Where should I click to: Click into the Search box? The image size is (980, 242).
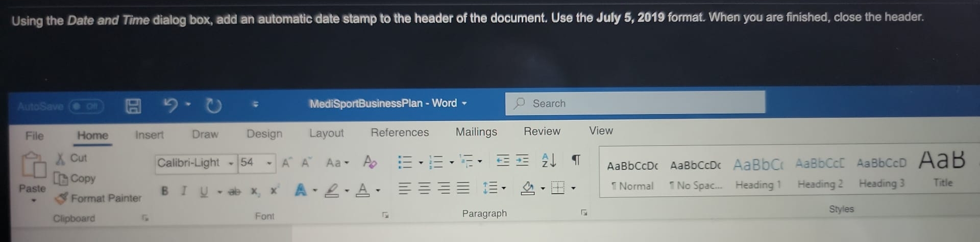(635, 103)
